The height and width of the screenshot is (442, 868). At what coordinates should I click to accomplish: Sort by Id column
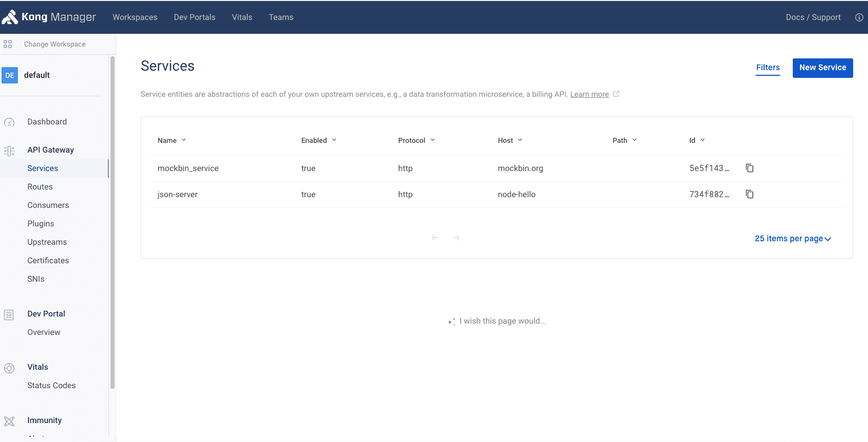coord(697,140)
